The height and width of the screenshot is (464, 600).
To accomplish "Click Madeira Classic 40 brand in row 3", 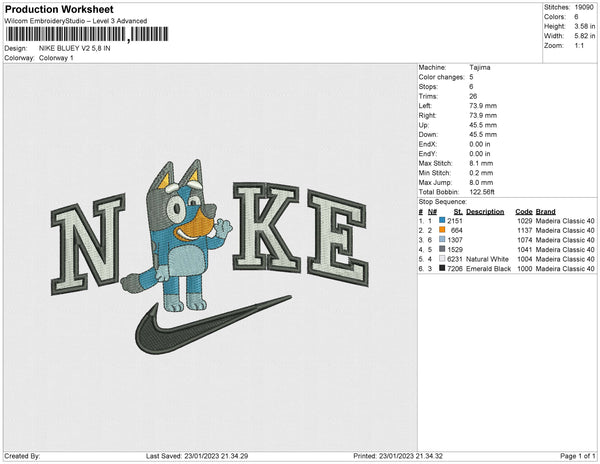I will coord(565,240).
